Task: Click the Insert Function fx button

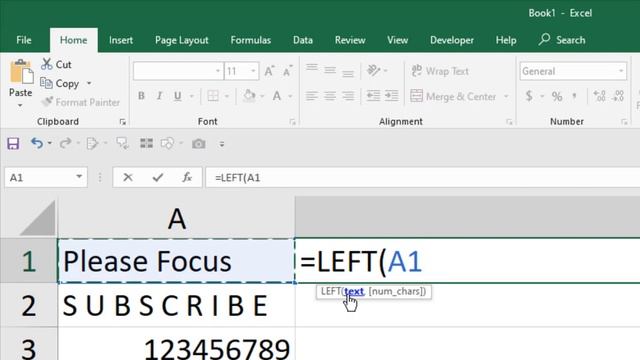Action: [x=187, y=177]
